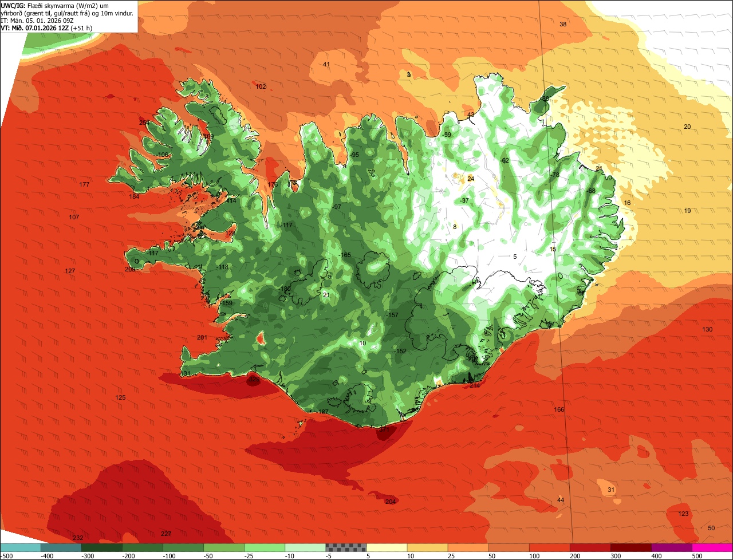
Task: Click the header line 'UWC/IG: Flæði skynvarma'
Action: click(x=53, y=5)
